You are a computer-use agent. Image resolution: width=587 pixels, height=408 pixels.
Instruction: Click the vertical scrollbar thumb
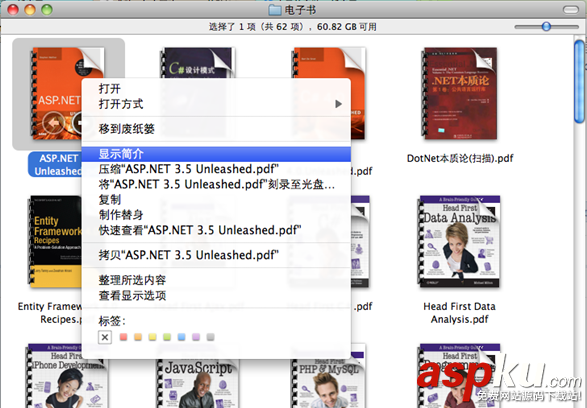tap(580, 82)
